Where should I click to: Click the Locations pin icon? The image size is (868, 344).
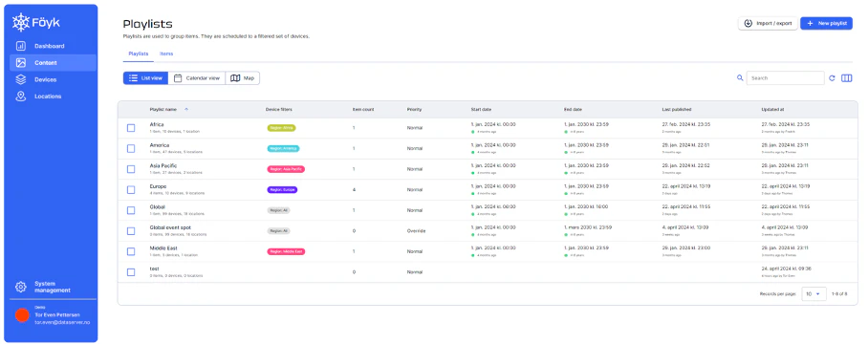click(x=20, y=97)
